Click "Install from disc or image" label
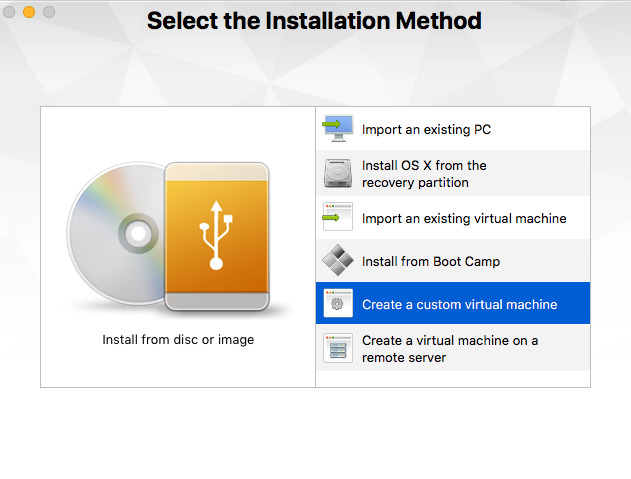 [178, 340]
